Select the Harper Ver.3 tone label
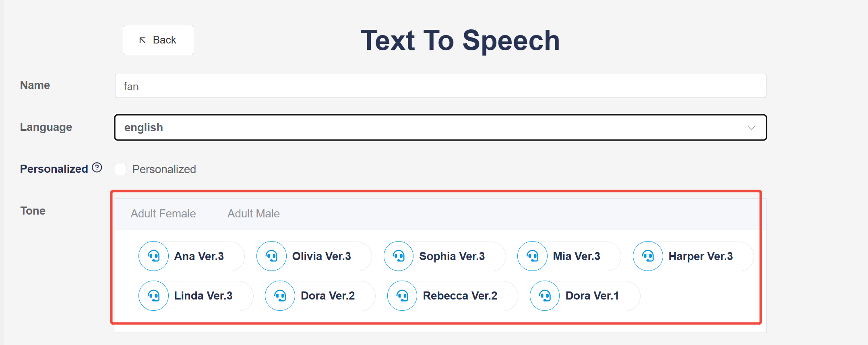Screen dimensions: 868x345 [700, 256]
